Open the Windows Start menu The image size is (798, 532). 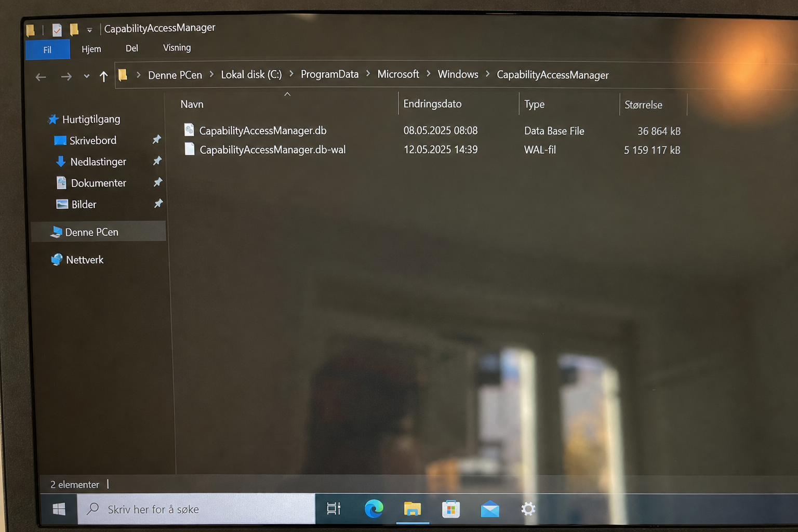tap(59, 509)
